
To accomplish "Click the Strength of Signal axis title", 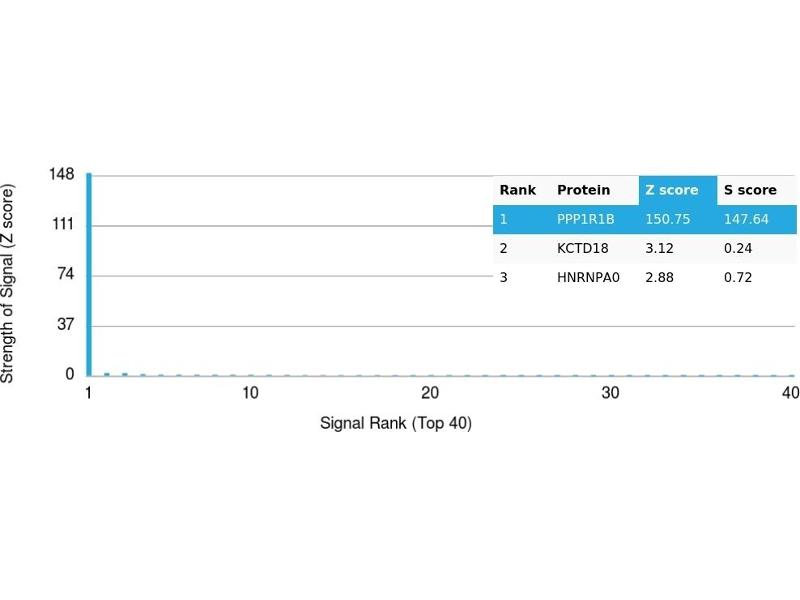I will point(9,283).
